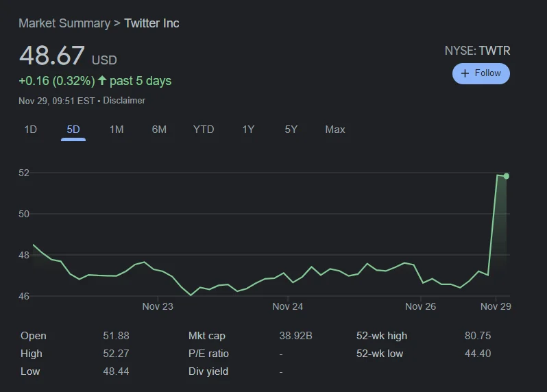The image size is (547, 392).
Task: Open the Market Summary breadcrumb link
Action: point(64,23)
